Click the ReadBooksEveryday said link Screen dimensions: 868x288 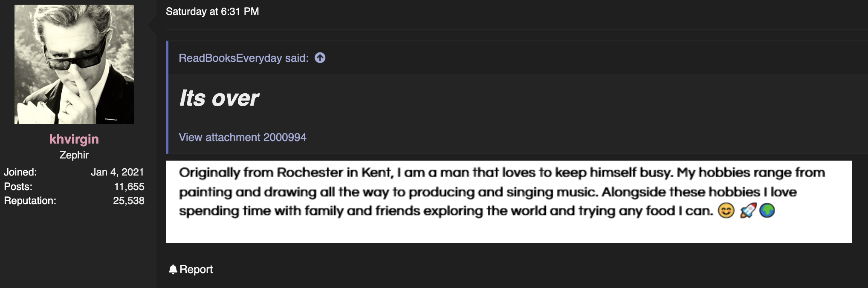(x=243, y=58)
